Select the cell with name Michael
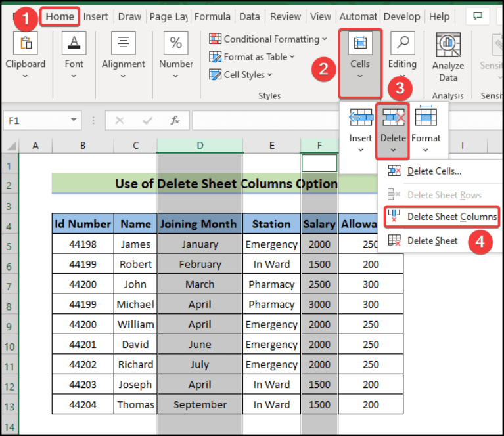The height and width of the screenshot is (436, 504). click(x=135, y=304)
